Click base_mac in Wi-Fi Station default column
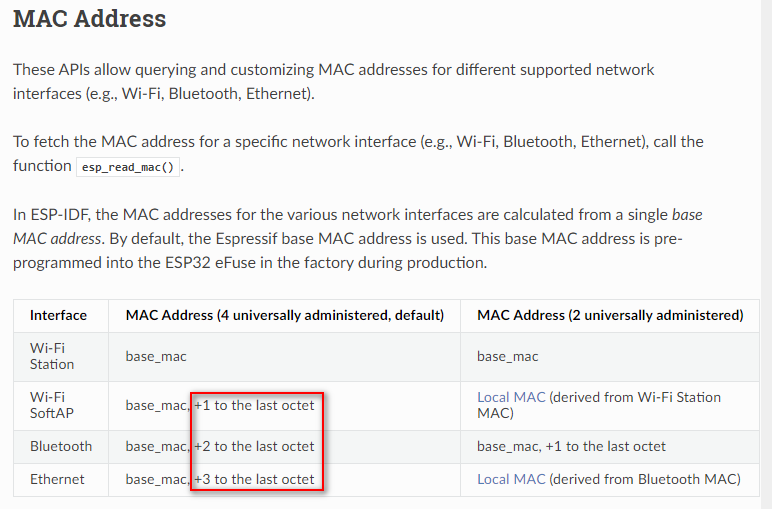This screenshot has height=509, width=772. pos(156,356)
